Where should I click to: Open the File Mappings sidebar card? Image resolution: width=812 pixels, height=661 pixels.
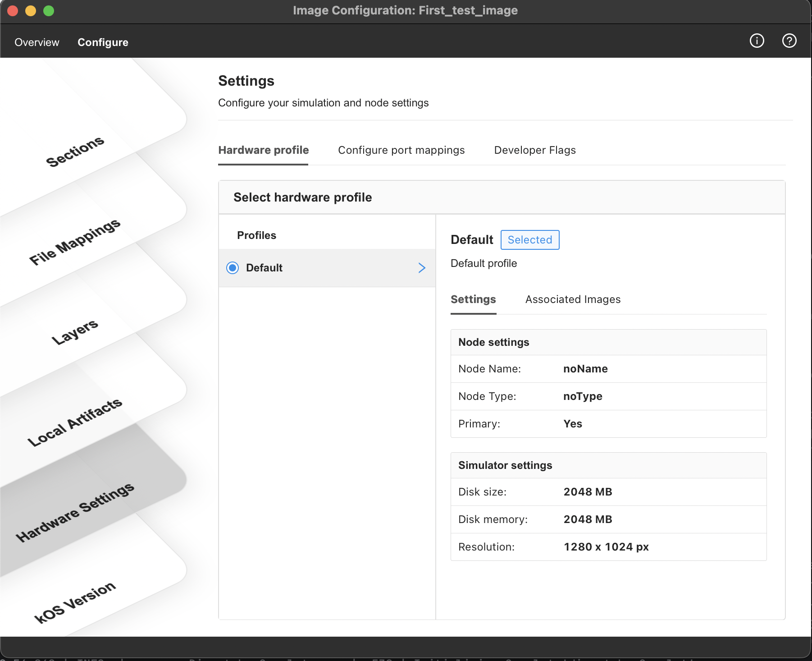point(75,242)
